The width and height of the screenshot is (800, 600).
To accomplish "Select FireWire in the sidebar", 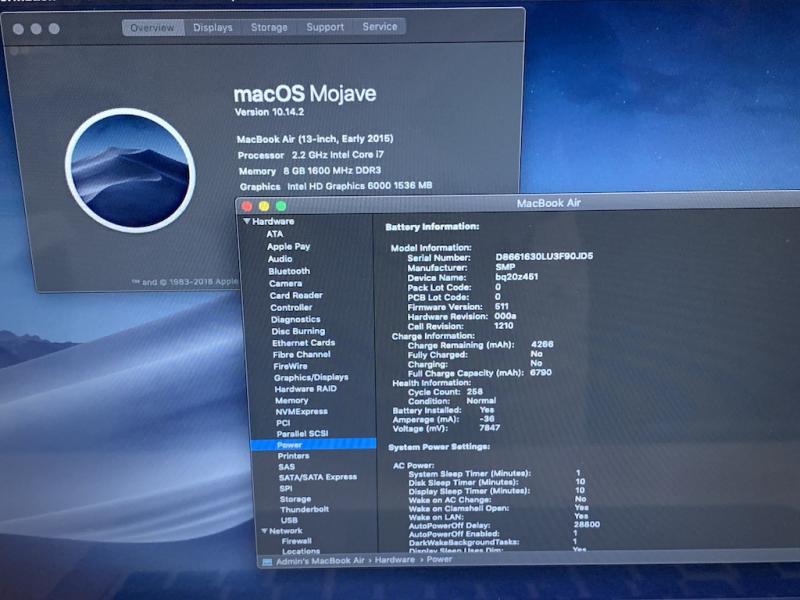I will click(x=290, y=366).
